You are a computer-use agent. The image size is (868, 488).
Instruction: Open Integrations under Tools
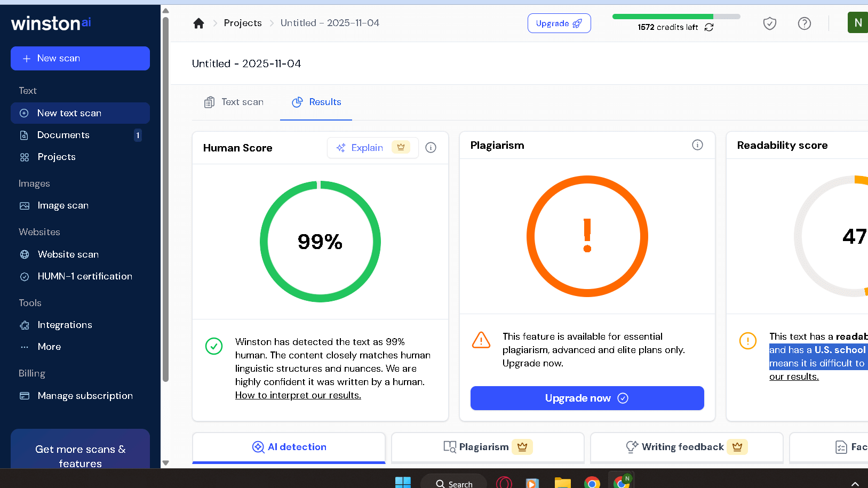64,325
